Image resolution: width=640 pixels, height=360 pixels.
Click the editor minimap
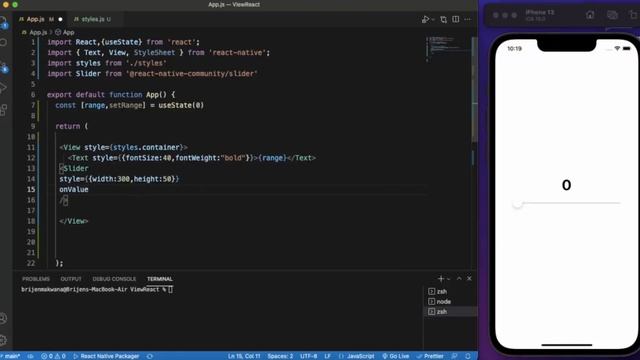447,48
